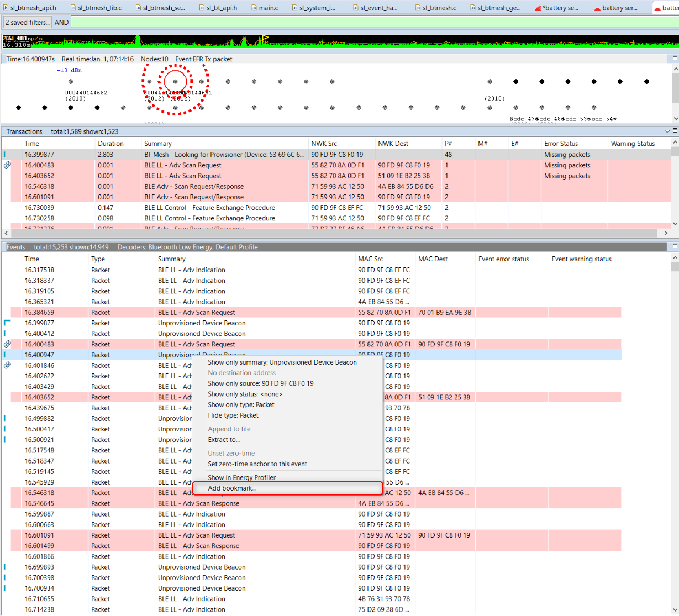Open the sl_bt_api.h editor tab
Image resolution: width=679 pixels, height=616 pixels.
click(x=221, y=8)
